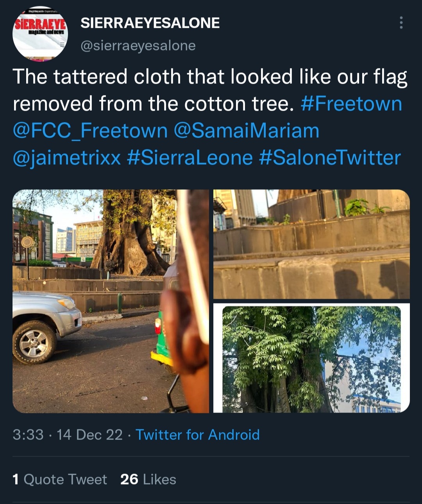Screen dimensions: 422x504
Task: Click the 14 Dec 22 date
Action: point(89,435)
